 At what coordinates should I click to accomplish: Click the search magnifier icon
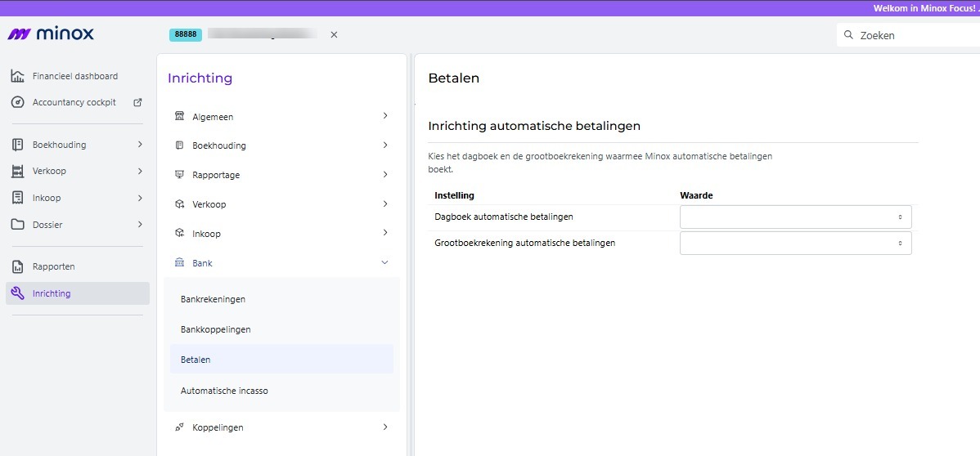pyautogui.click(x=848, y=35)
